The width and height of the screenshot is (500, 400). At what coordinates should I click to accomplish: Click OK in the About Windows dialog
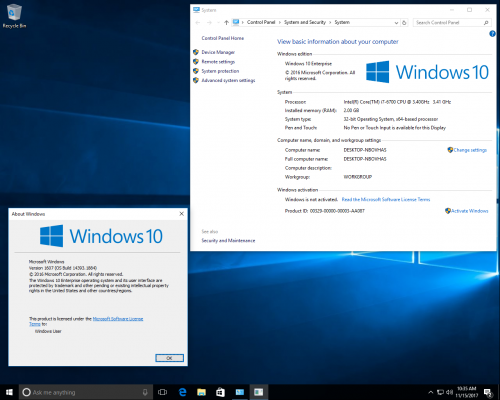[x=169, y=358]
